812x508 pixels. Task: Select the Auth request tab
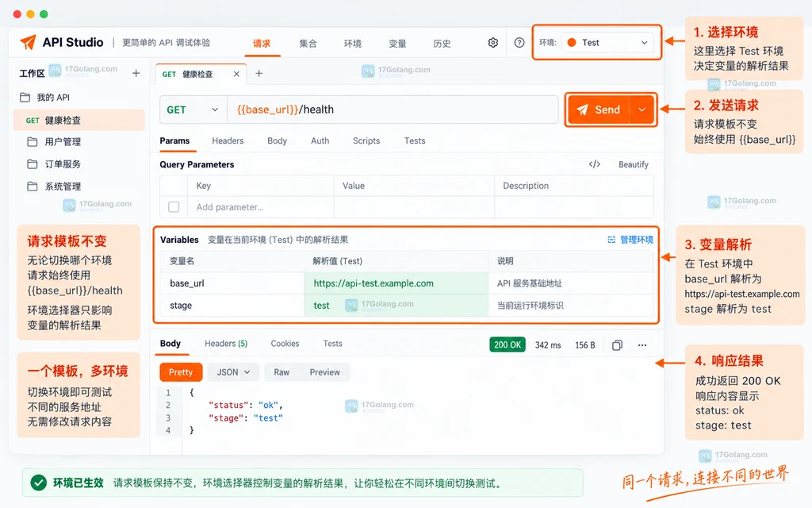point(320,141)
